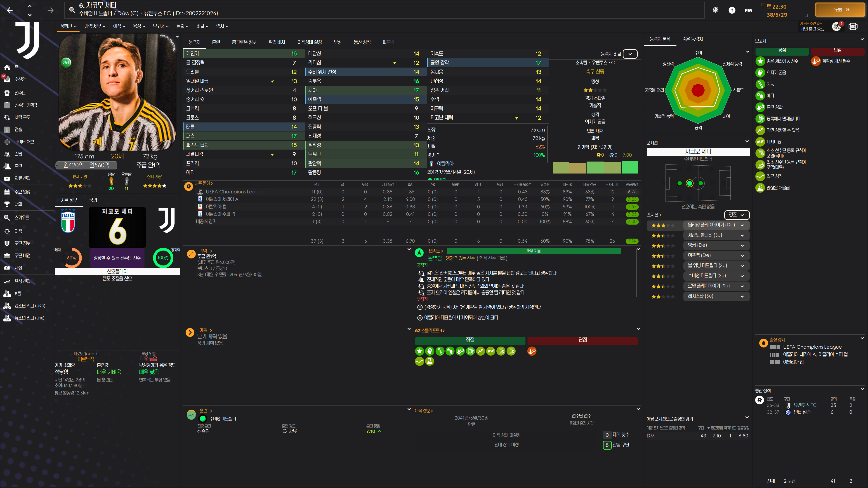Open the help question mark icon
This screenshot has height=488, width=868.
coord(731,10)
